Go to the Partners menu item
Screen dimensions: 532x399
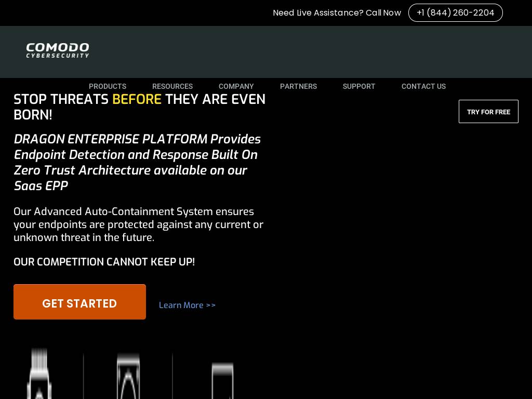coord(298,86)
